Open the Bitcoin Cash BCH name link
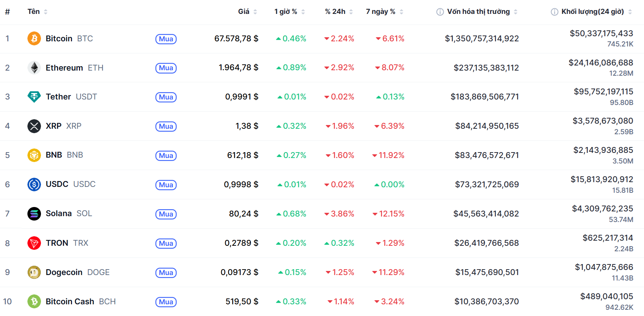The image size is (644, 316). pos(81,301)
